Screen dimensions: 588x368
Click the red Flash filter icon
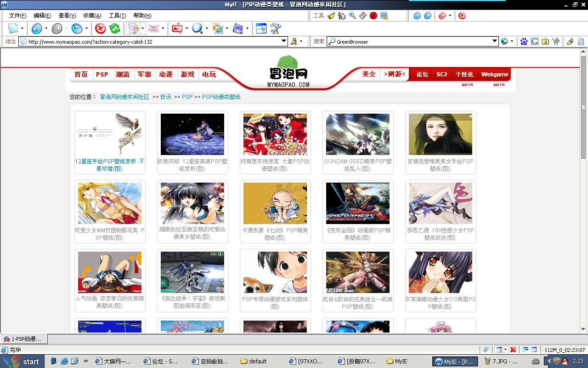(373, 16)
